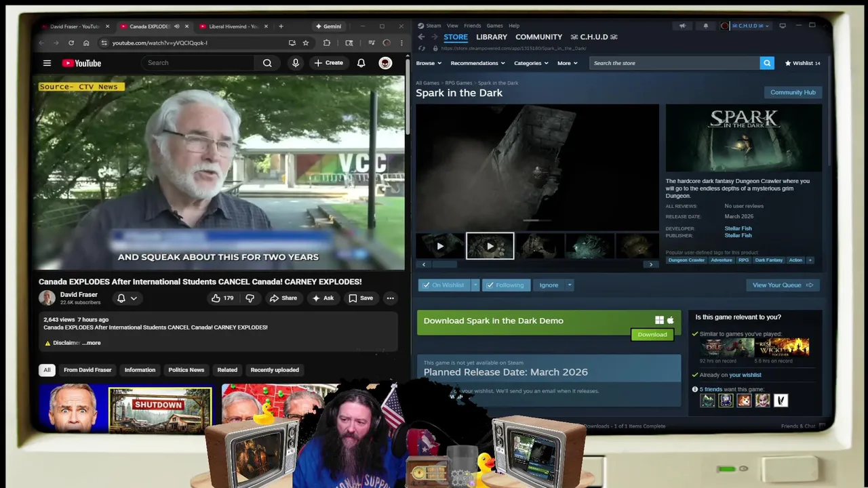Click the YouTube search field
Screen dimensions: 868x488
point(198,63)
